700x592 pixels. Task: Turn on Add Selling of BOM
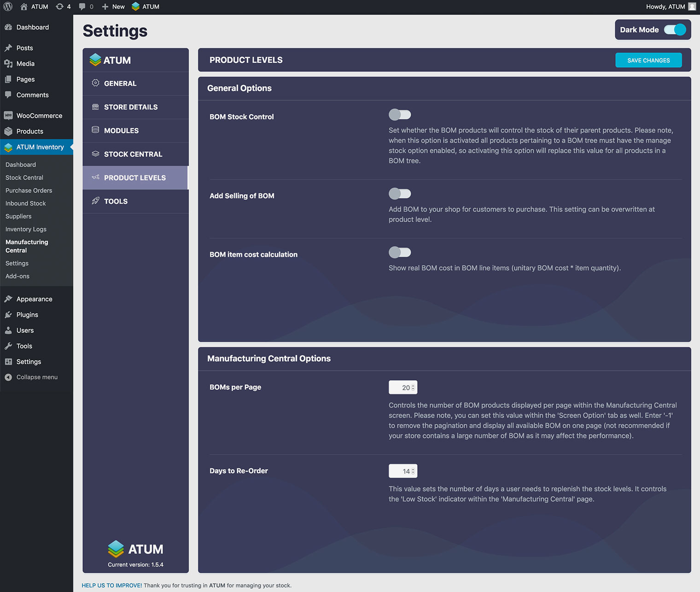(399, 194)
